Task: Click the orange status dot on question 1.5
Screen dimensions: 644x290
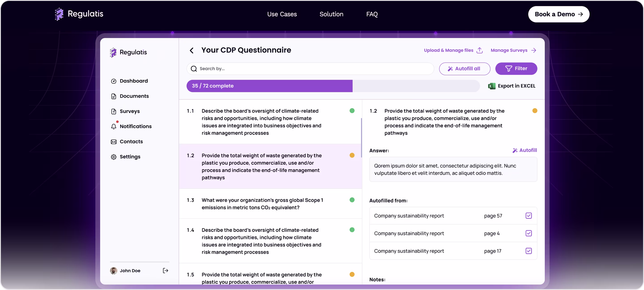Action: pos(352,274)
